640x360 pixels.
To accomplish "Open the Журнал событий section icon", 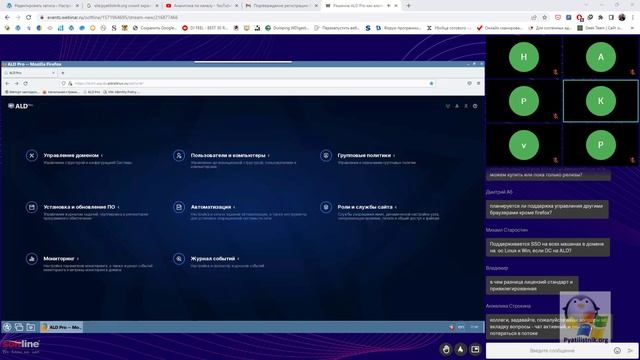I will 179,259.
